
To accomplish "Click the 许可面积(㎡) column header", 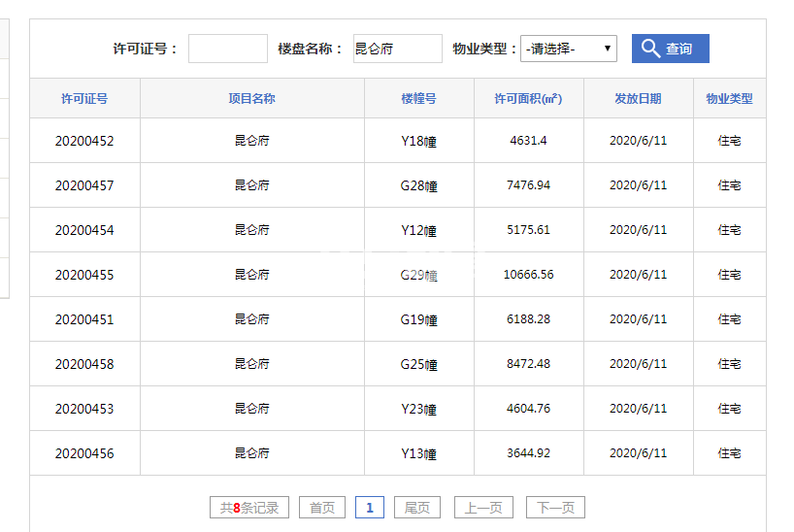I will [528, 98].
